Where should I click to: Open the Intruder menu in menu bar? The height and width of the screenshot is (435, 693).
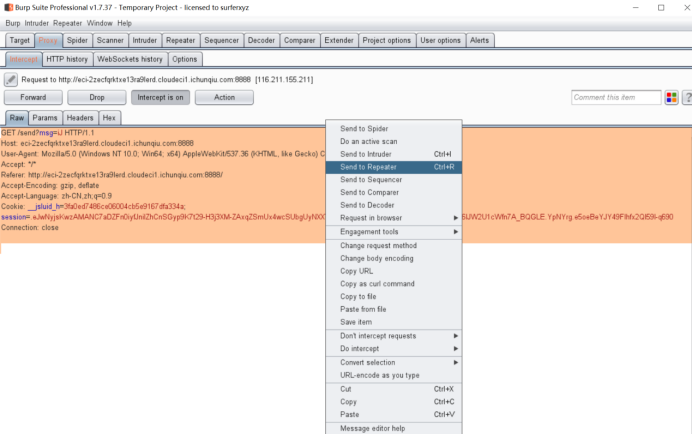37,23
